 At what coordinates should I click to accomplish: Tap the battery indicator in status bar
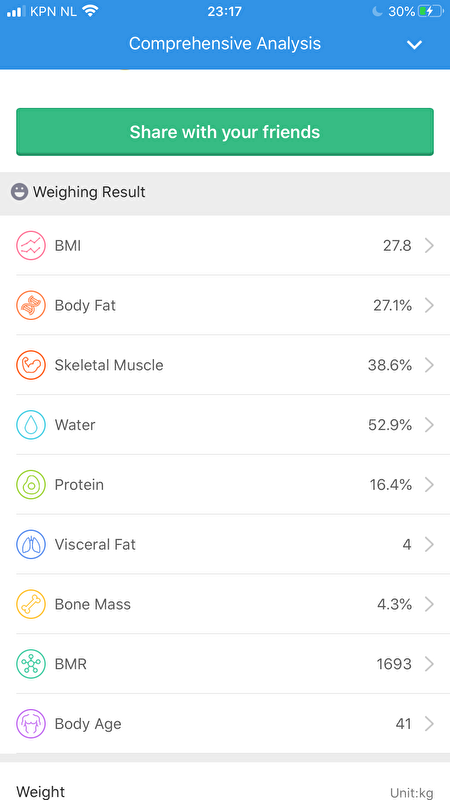tap(431, 11)
